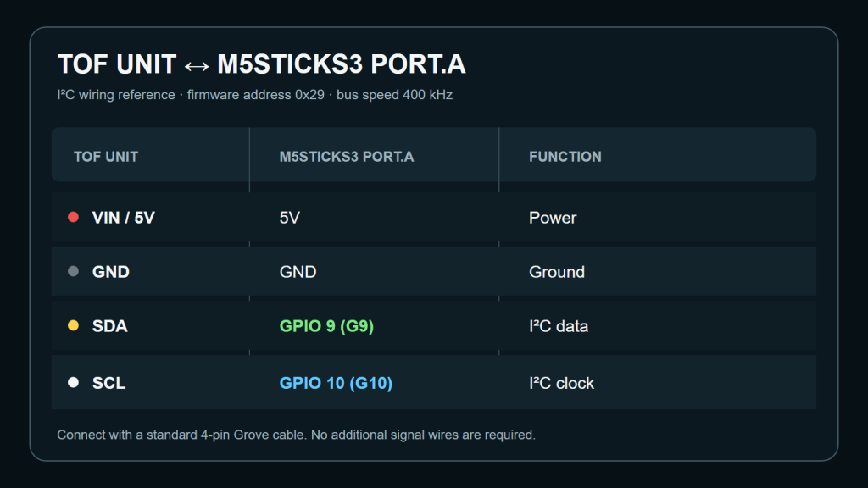Viewport: 868px width, 488px height.
Task: Click the I²C data function cell
Action: tap(559, 326)
